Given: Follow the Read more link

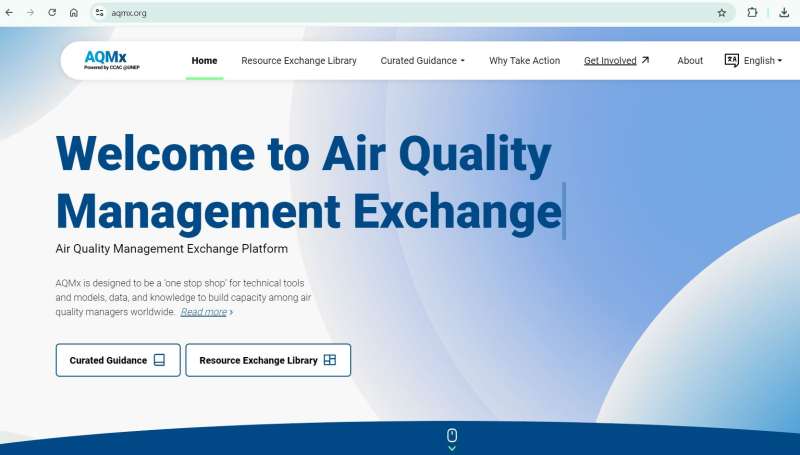Looking at the screenshot, I should coord(205,312).
